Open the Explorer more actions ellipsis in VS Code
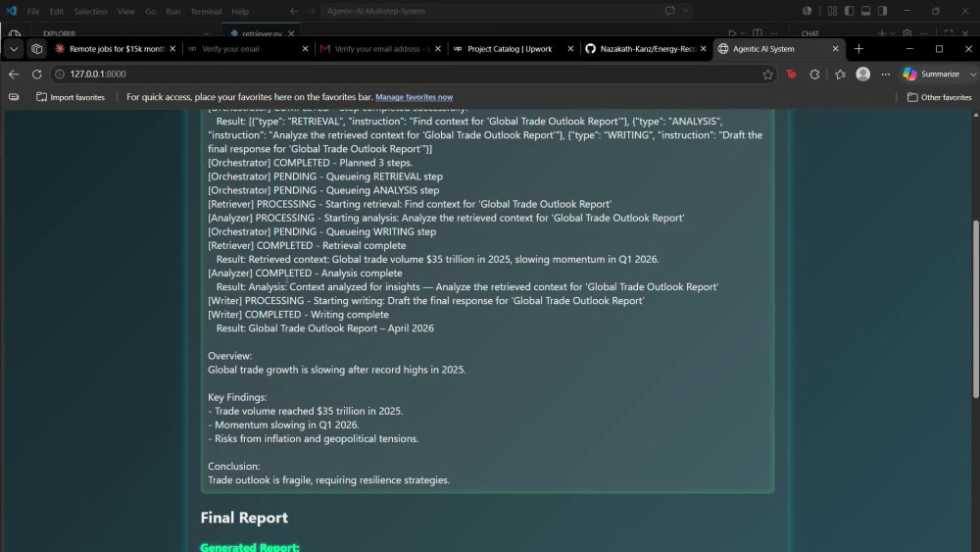 pyautogui.click(x=207, y=33)
